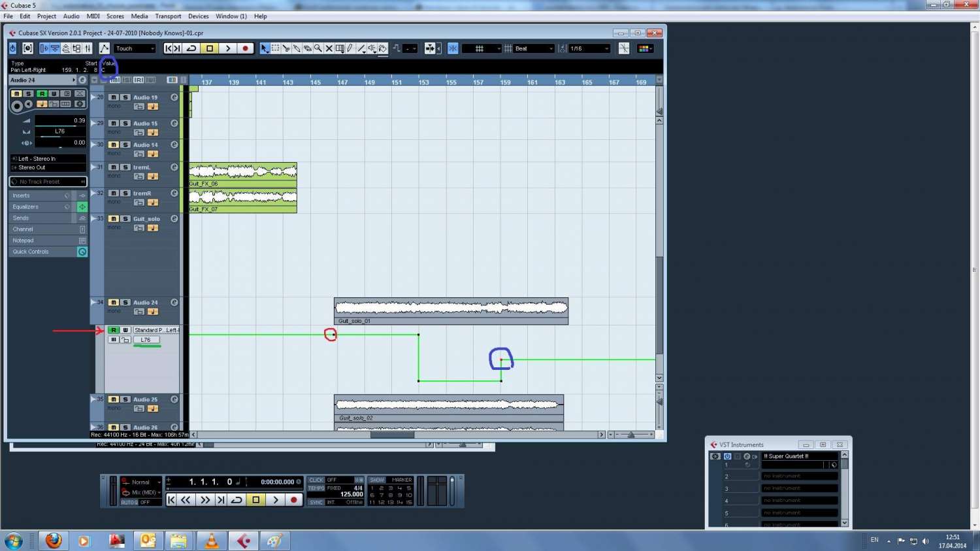This screenshot has width=980, height=551.
Task: Expand the Beat grid type dropdown
Action: coord(534,48)
